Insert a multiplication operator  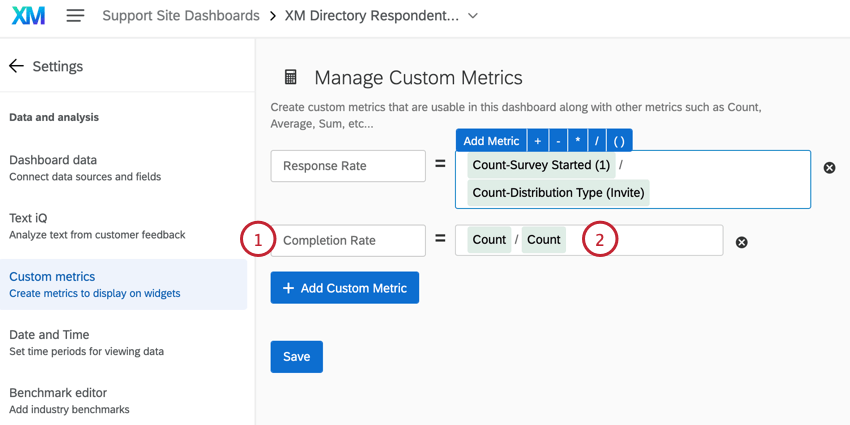577,141
